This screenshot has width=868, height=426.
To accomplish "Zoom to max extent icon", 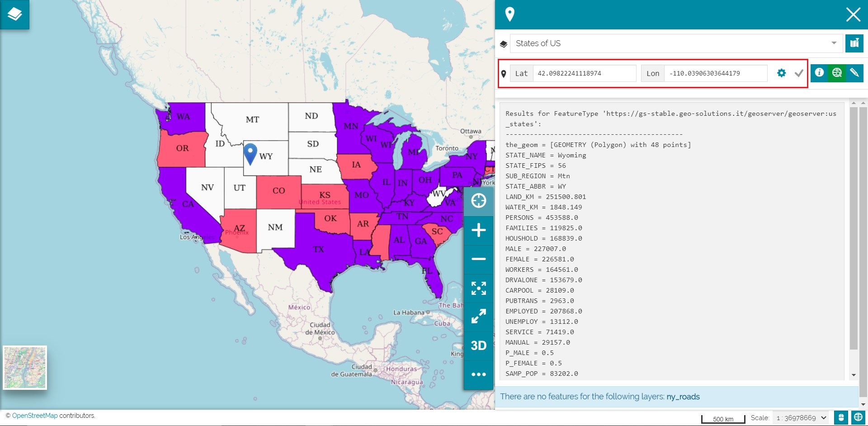I will [478, 288].
